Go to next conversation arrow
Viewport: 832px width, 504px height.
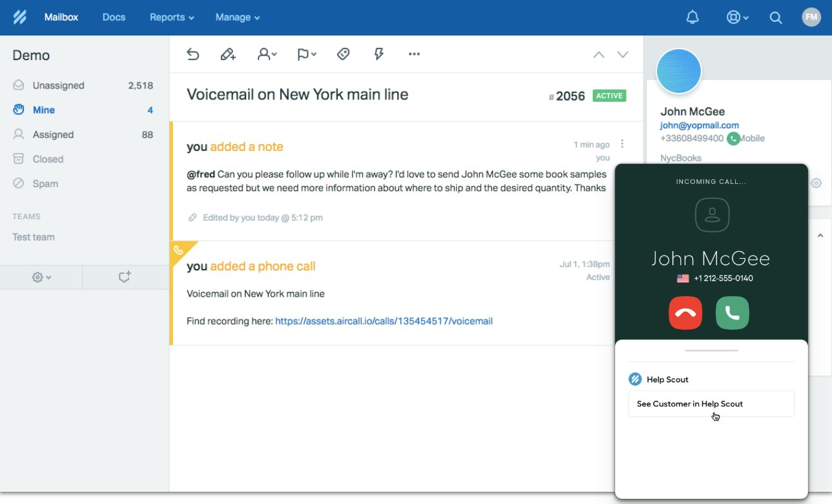point(623,54)
